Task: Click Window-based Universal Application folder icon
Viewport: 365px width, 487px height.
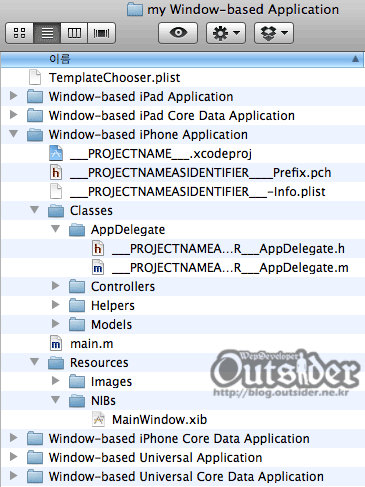Action: [x=35, y=458]
